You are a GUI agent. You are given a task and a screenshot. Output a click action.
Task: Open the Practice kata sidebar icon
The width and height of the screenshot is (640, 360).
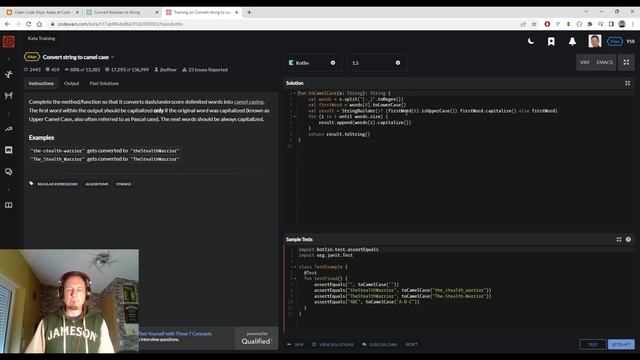[x=9, y=74]
